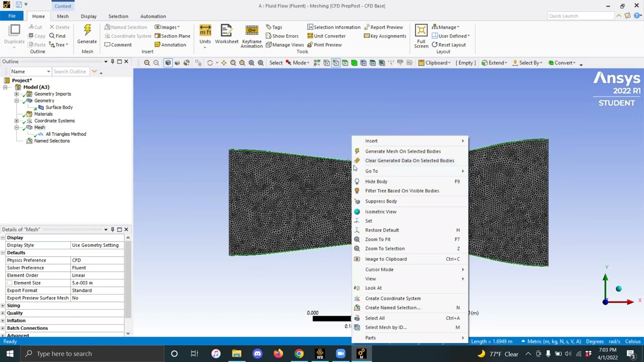Click the Pan tool in graphics toolbar
644x362 pixels.
[223, 63]
